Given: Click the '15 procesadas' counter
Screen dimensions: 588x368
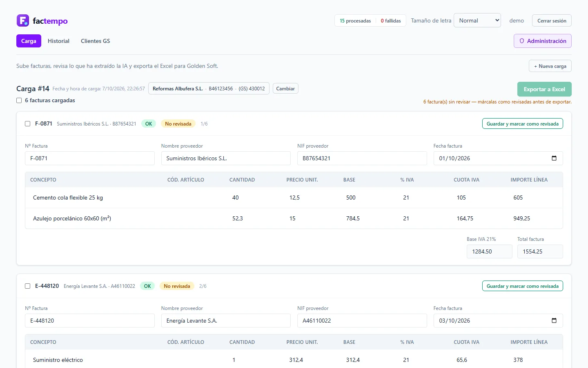Looking at the screenshot, I should point(355,21).
